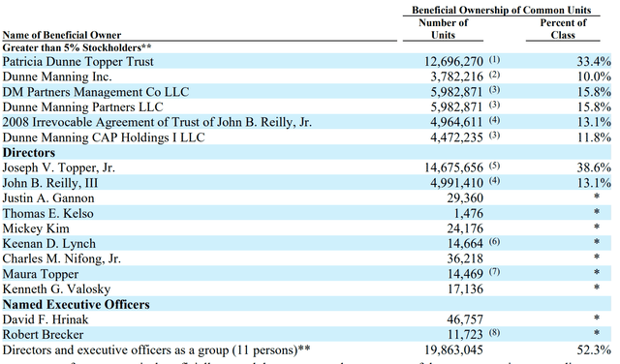Click the value 14,664
The width and height of the screenshot is (620, 364).
click(x=465, y=243)
